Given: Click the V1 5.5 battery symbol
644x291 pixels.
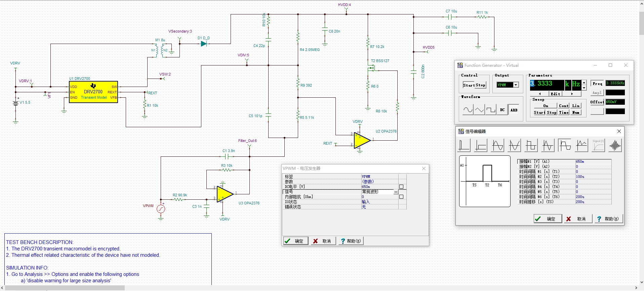Looking at the screenshot, I should point(15,103).
